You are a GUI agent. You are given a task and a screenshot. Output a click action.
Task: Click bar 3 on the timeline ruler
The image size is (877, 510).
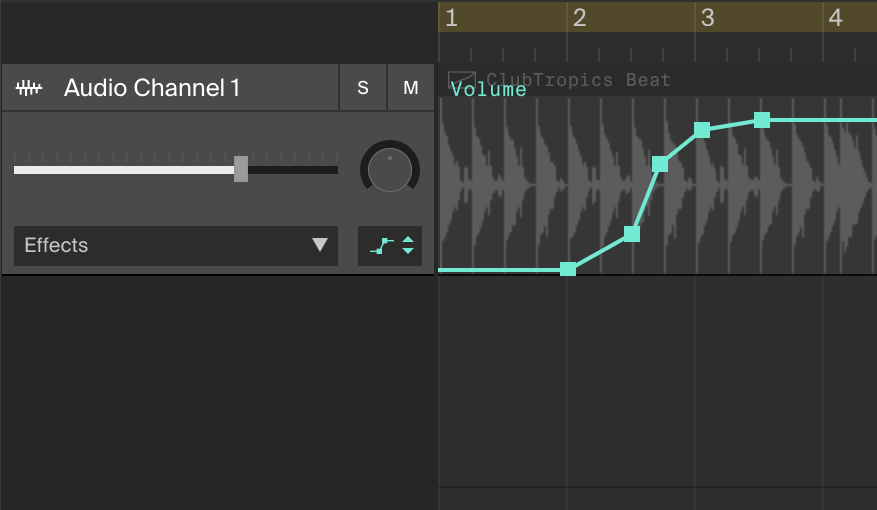click(x=708, y=17)
